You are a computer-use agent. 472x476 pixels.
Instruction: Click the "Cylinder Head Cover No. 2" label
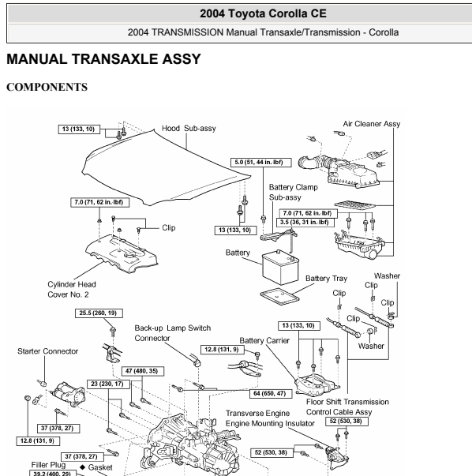click(72, 289)
